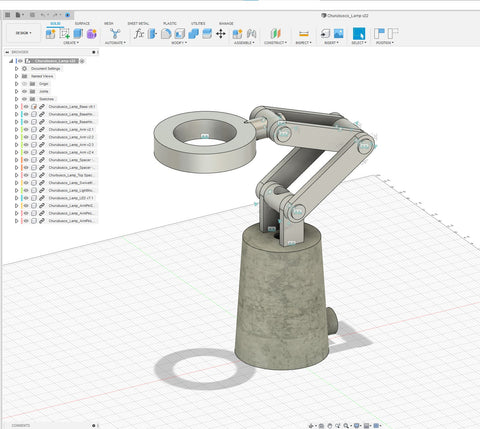480x429 pixels.
Task: Expand the Joints folder
Action: (x=16, y=91)
